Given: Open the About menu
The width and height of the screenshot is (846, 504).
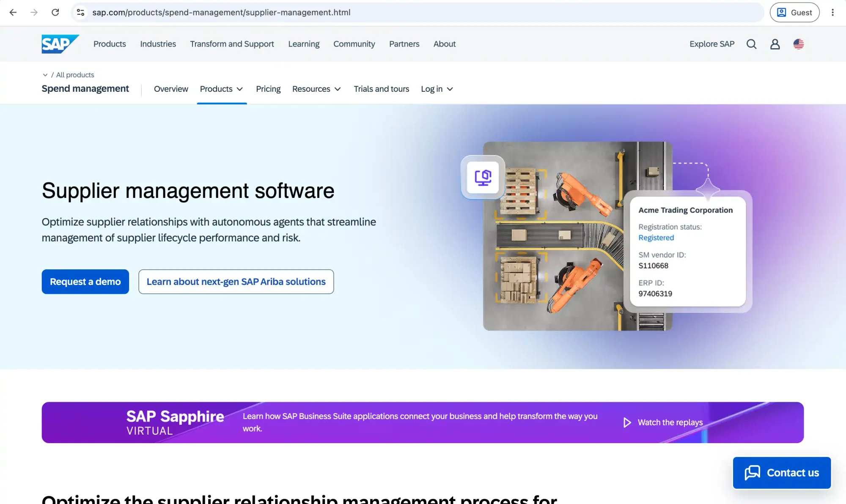Looking at the screenshot, I should 445,44.
